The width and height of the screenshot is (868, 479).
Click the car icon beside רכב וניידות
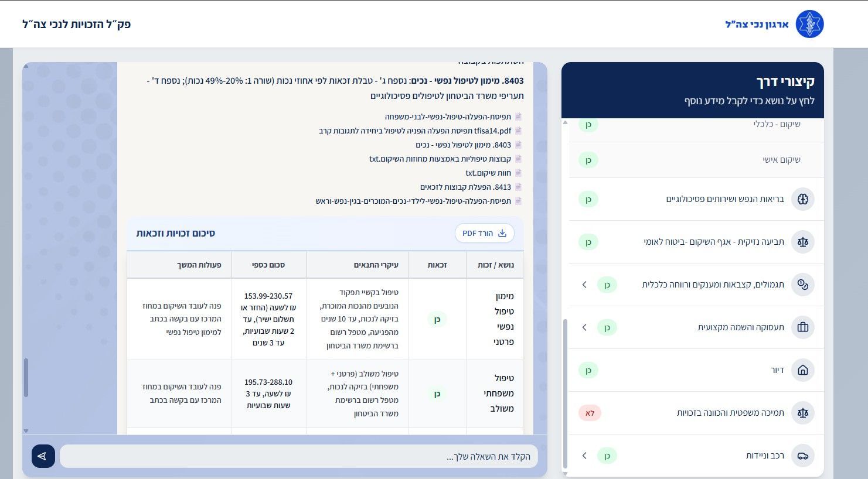(803, 456)
